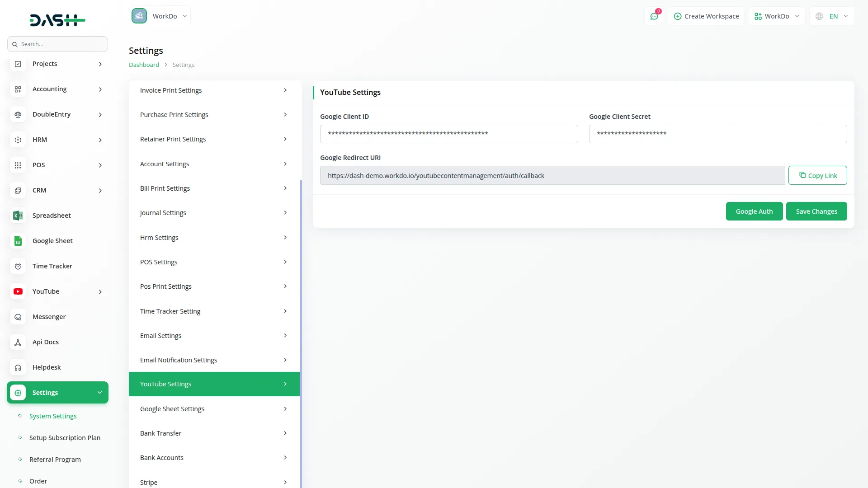Open the messages notification icon
868x488 pixels.
(654, 16)
